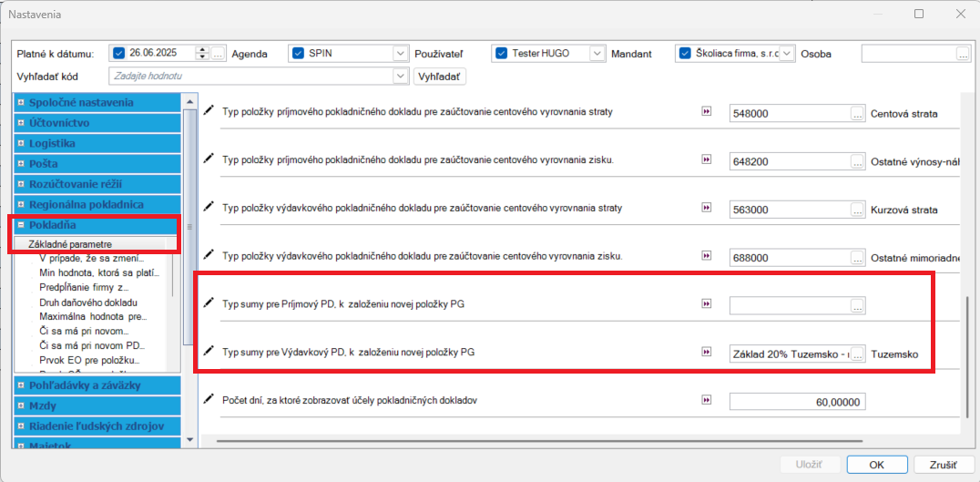The width and height of the screenshot is (980, 482).
Task: Expand Pošta section
Action: 21,164
